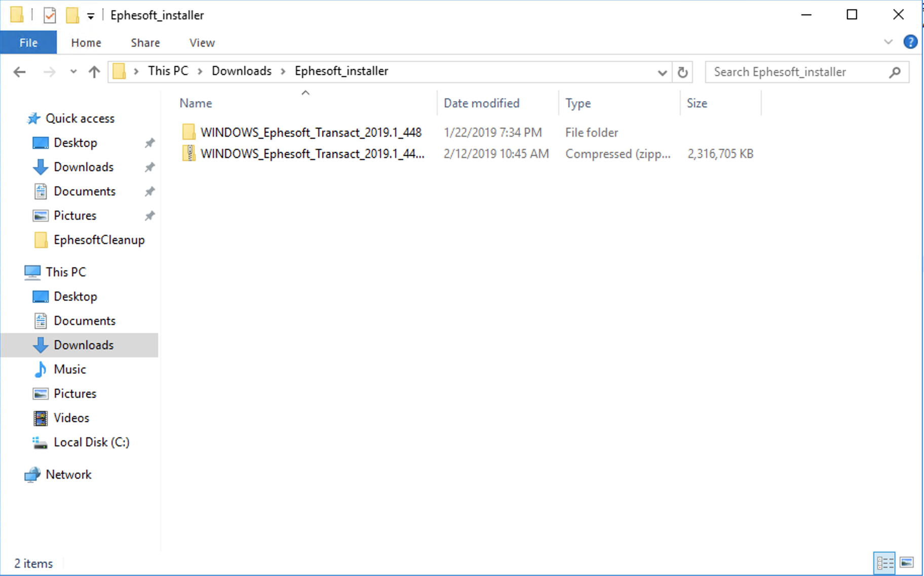Open Desktop under Quick access
Viewport: 924px width, 576px height.
75,143
